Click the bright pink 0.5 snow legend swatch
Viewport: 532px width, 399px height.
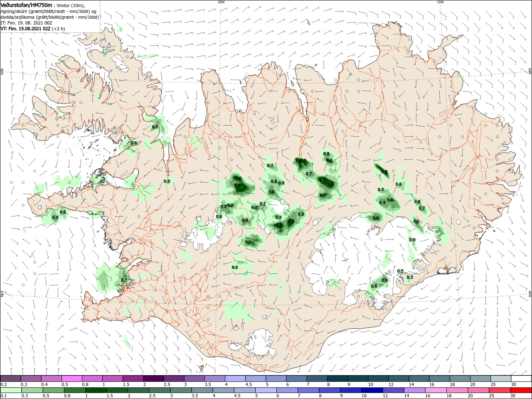[71, 378]
